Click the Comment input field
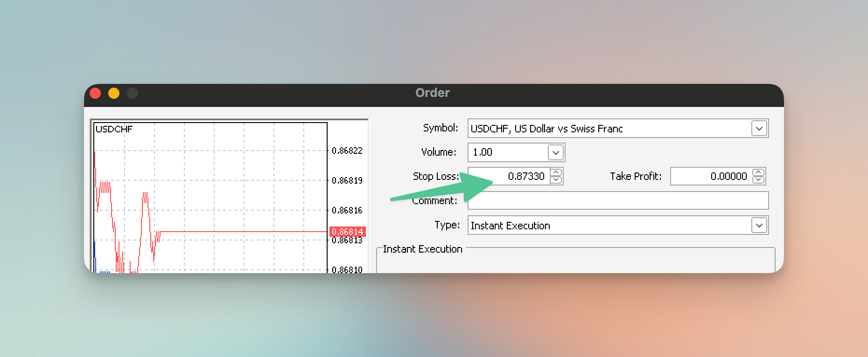Image resolution: width=868 pixels, height=357 pixels. click(618, 201)
